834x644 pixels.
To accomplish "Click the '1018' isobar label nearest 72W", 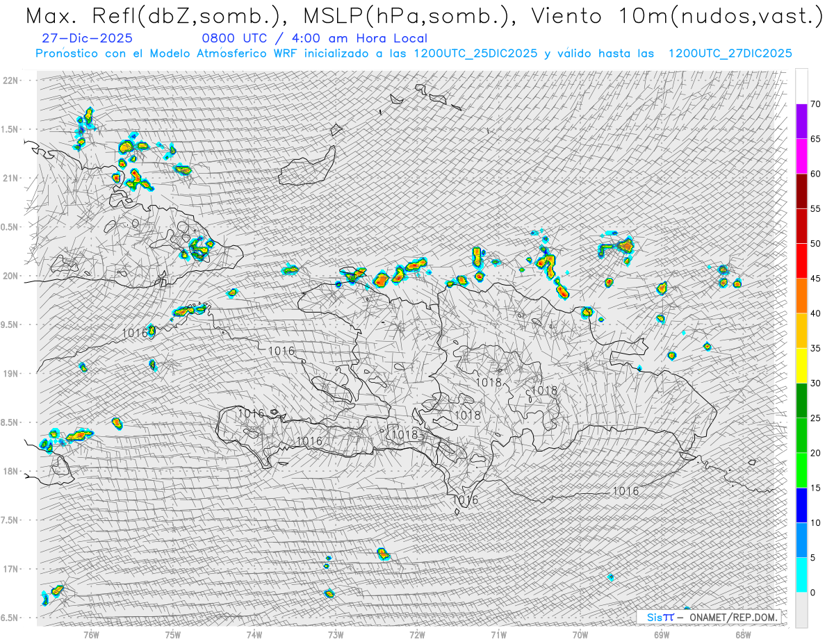I will click(x=404, y=435).
